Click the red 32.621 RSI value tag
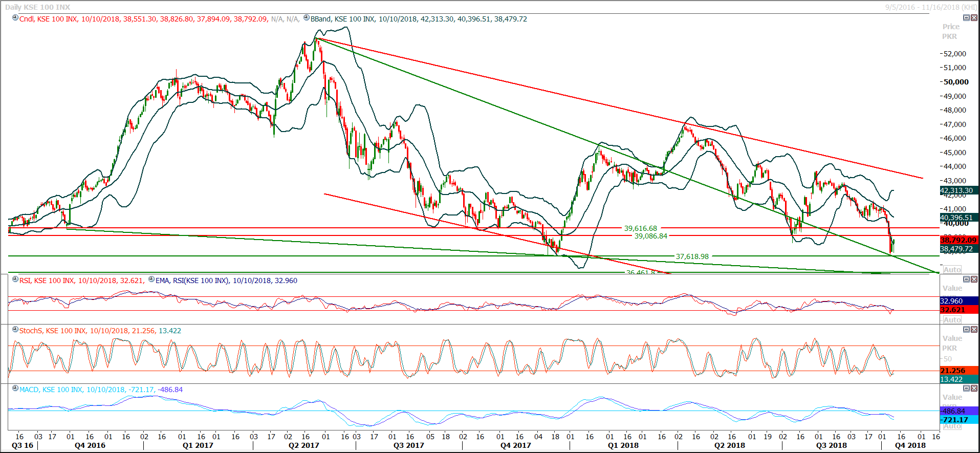 959,310
